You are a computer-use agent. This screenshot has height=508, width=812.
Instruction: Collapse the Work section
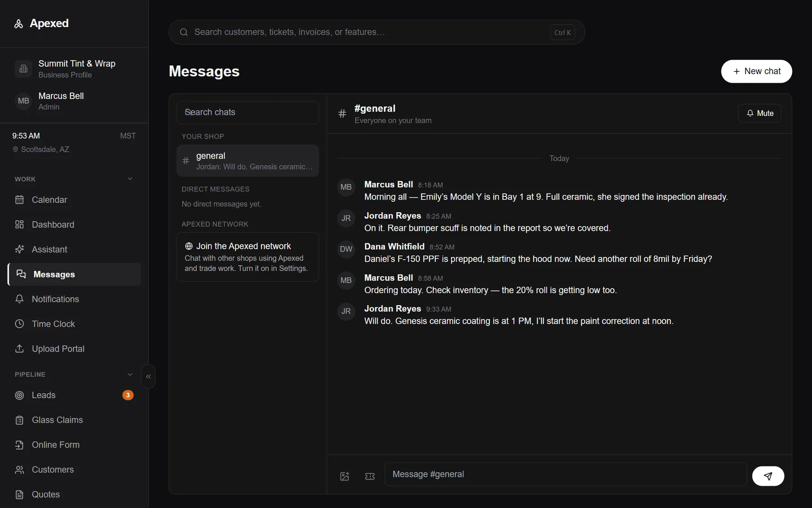coord(130,179)
